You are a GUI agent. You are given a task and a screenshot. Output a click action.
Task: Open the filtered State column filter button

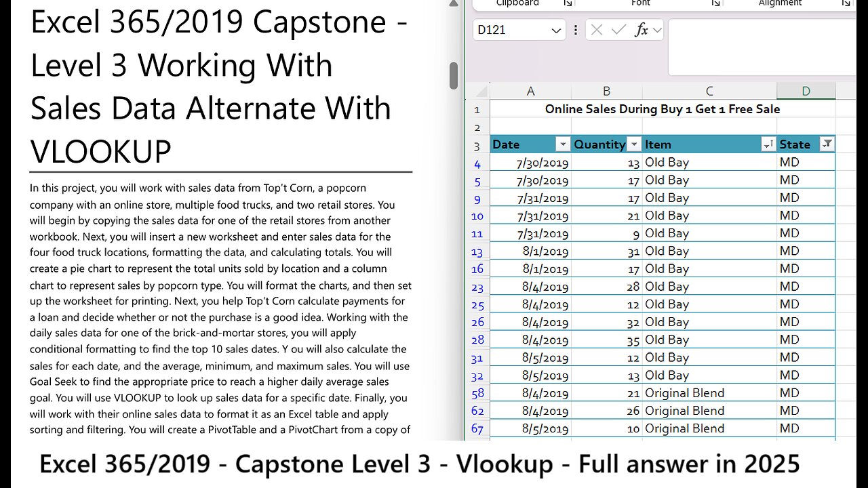point(827,144)
